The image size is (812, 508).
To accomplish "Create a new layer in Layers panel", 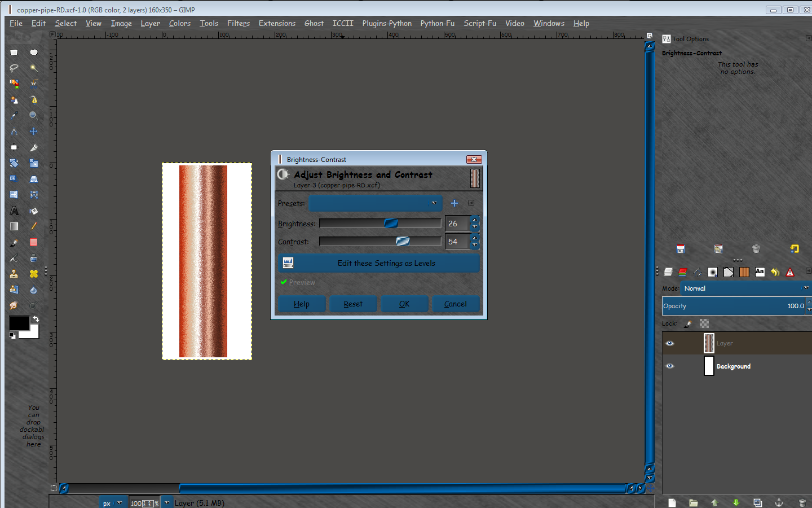I will 672,502.
